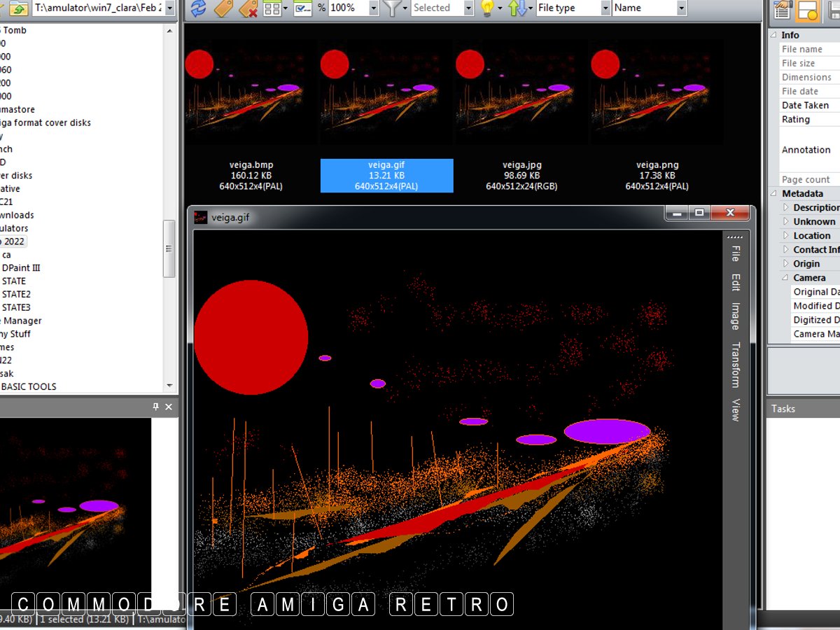Click the green and blue sort arrows icon

pyautogui.click(x=517, y=8)
